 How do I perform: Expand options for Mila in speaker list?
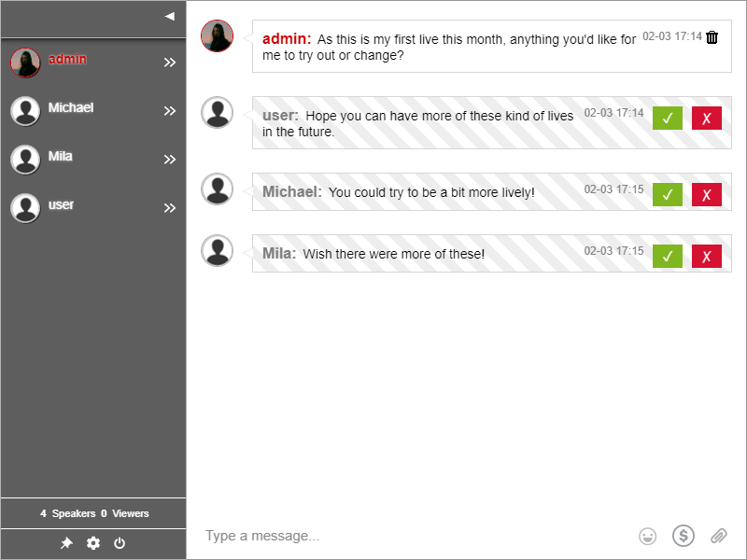click(x=170, y=160)
